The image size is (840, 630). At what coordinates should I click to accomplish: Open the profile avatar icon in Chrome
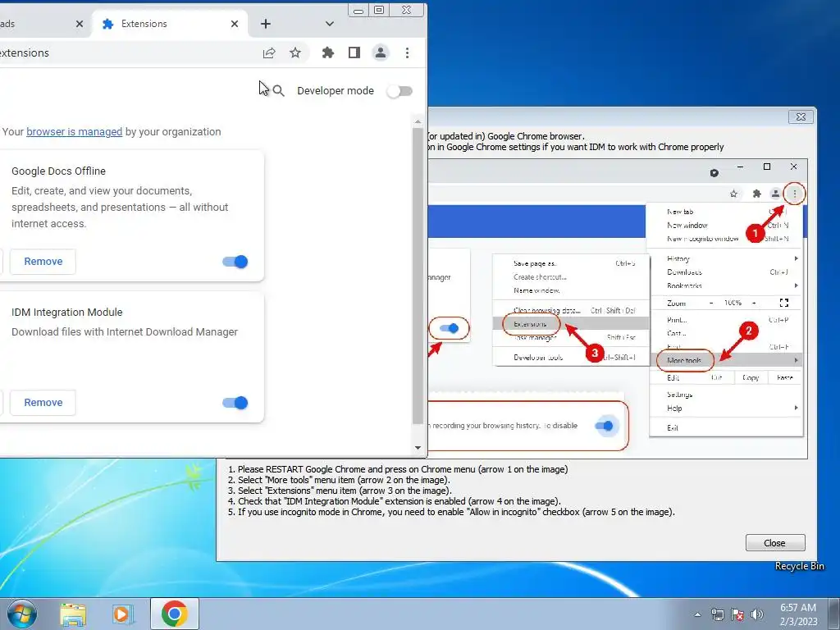click(381, 52)
